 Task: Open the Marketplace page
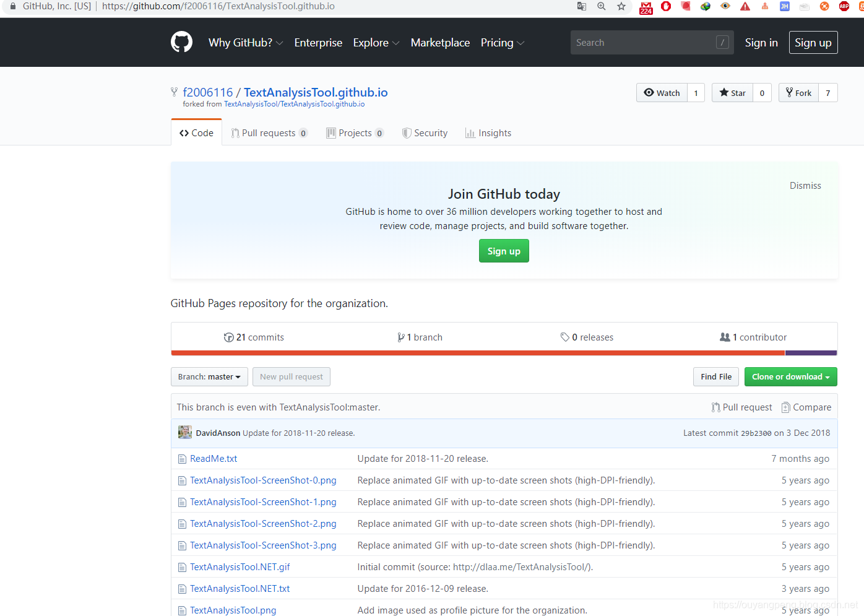pos(440,42)
